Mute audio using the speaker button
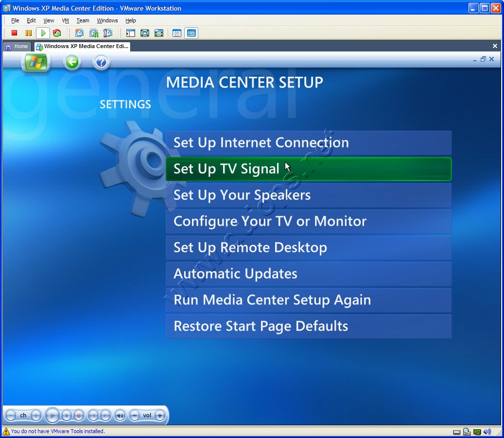The height and width of the screenshot is (438, 504). click(120, 416)
